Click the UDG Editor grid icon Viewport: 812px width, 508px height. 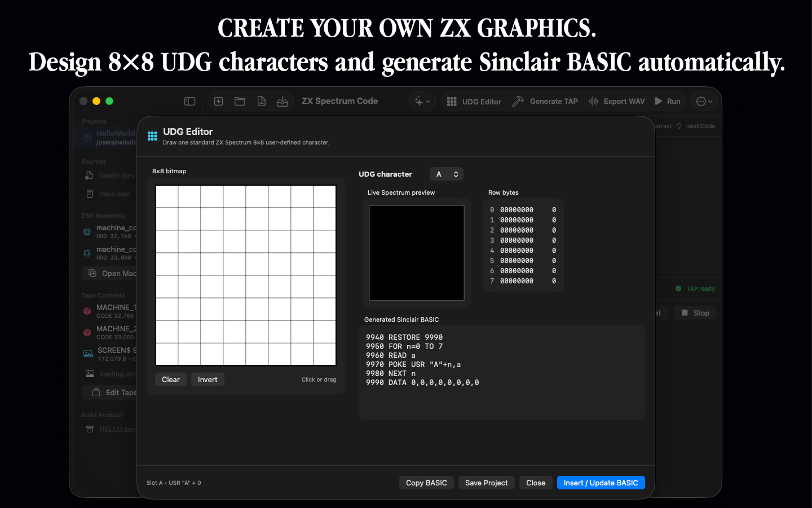[x=452, y=101]
